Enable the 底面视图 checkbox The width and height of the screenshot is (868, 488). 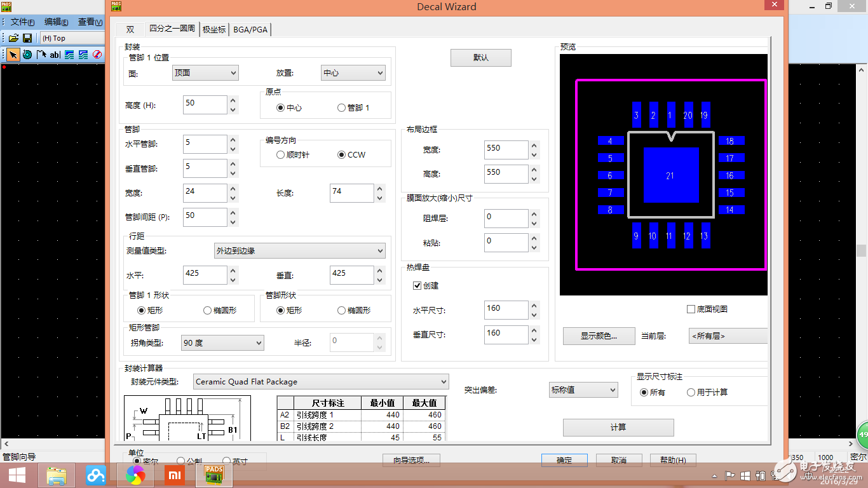[x=707, y=309]
